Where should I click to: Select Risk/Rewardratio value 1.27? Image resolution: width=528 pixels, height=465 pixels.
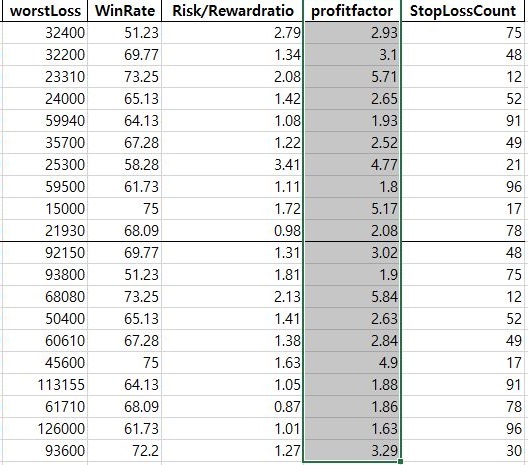click(233, 451)
